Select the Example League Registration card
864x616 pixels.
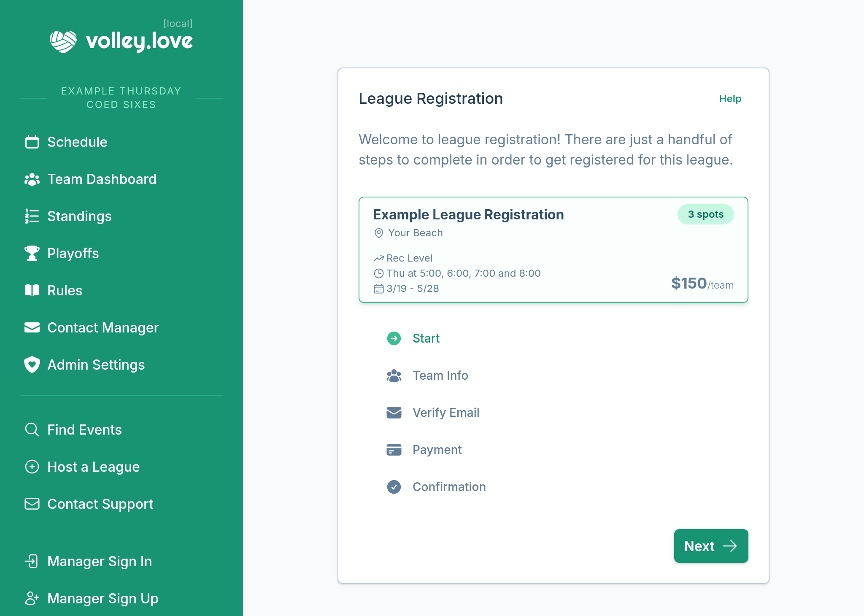[553, 250]
